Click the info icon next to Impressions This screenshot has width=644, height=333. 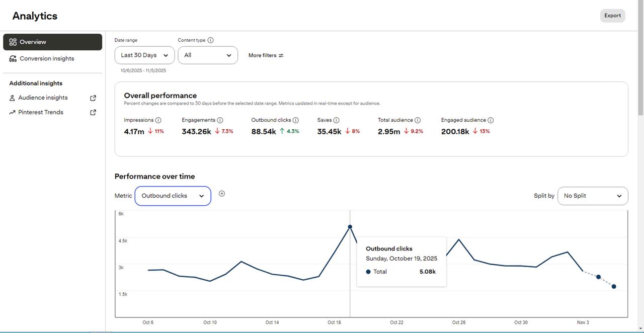(158, 120)
